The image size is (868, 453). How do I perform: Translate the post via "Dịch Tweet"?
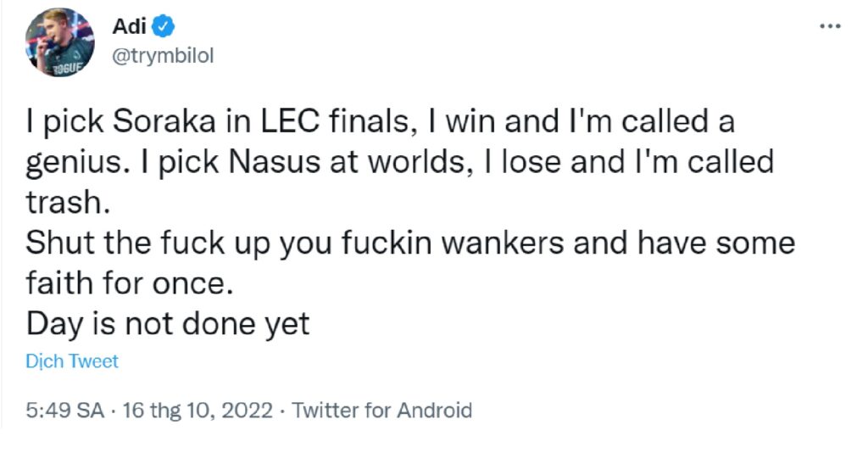point(72,362)
